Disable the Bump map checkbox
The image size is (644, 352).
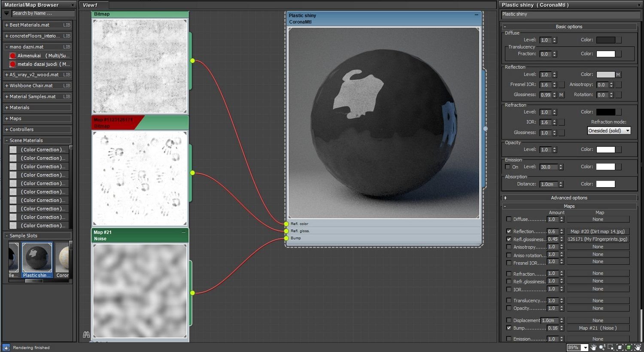509,328
